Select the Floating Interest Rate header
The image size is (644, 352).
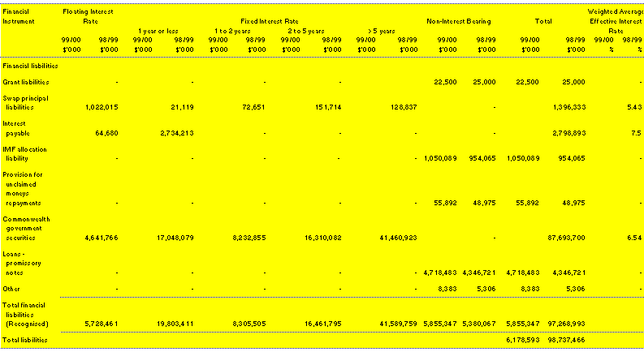[x=88, y=15]
